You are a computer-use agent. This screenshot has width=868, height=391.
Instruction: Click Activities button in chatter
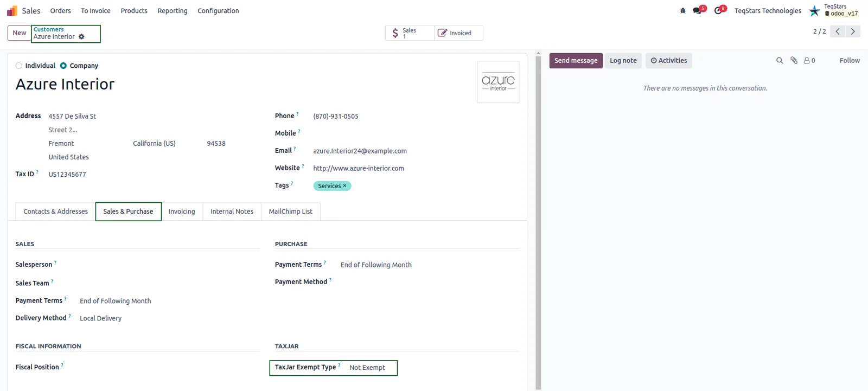[x=668, y=61]
